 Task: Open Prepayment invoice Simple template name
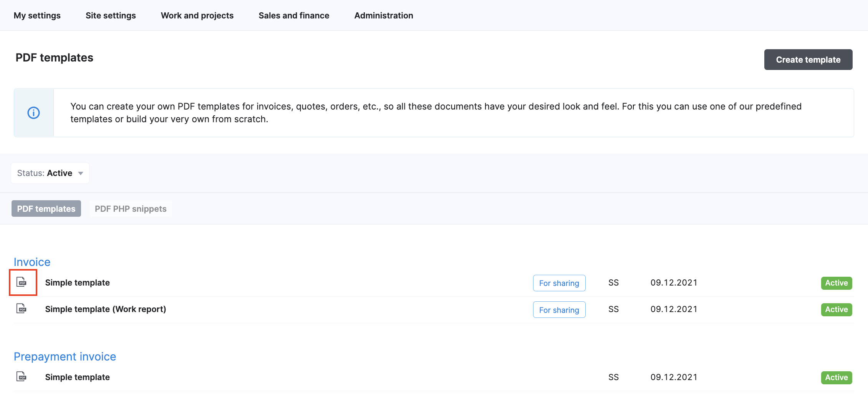pos(78,377)
